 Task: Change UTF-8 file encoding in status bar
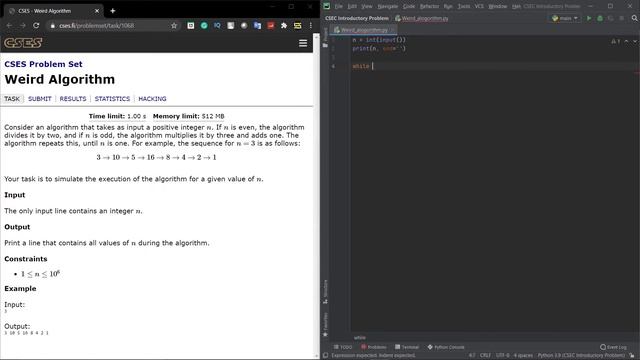pyautogui.click(x=502, y=356)
